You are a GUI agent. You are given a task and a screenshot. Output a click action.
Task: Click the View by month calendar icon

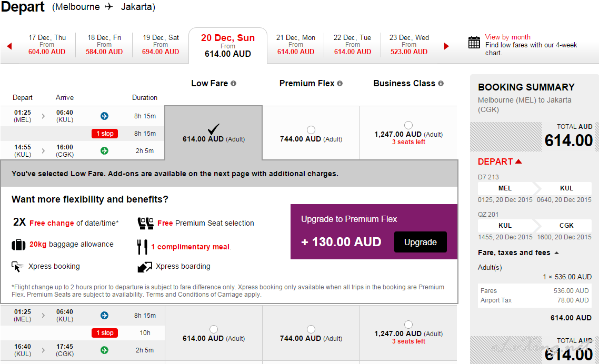[x=474, y=43]
